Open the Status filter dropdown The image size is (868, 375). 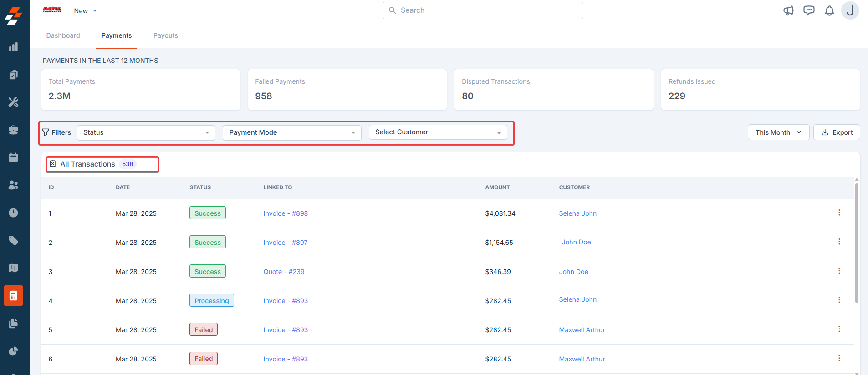146,132
